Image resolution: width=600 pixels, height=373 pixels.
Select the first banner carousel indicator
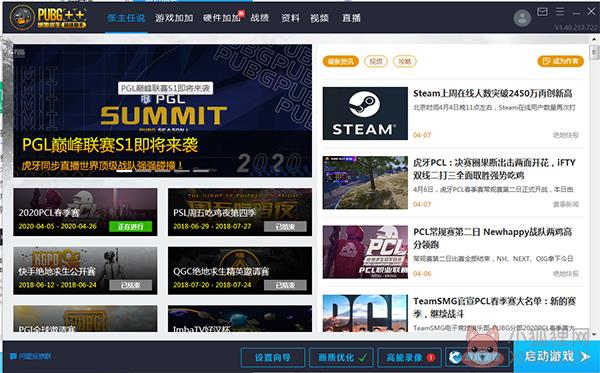pos(124,171)
